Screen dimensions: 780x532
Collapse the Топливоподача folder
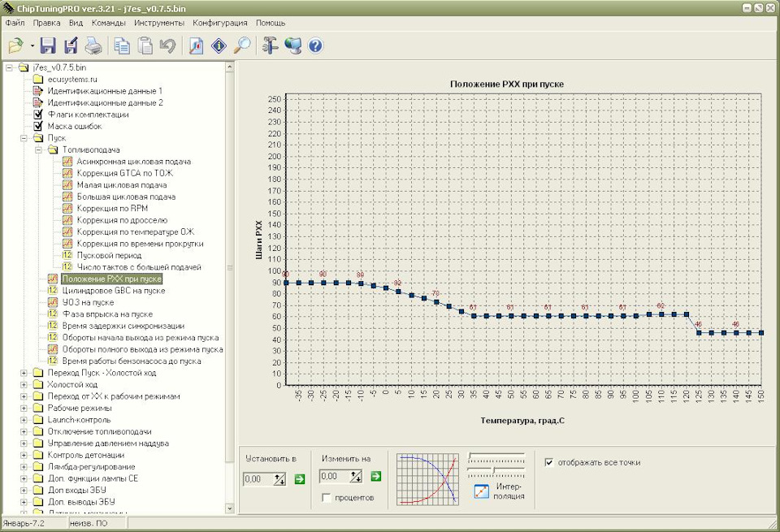38,149
